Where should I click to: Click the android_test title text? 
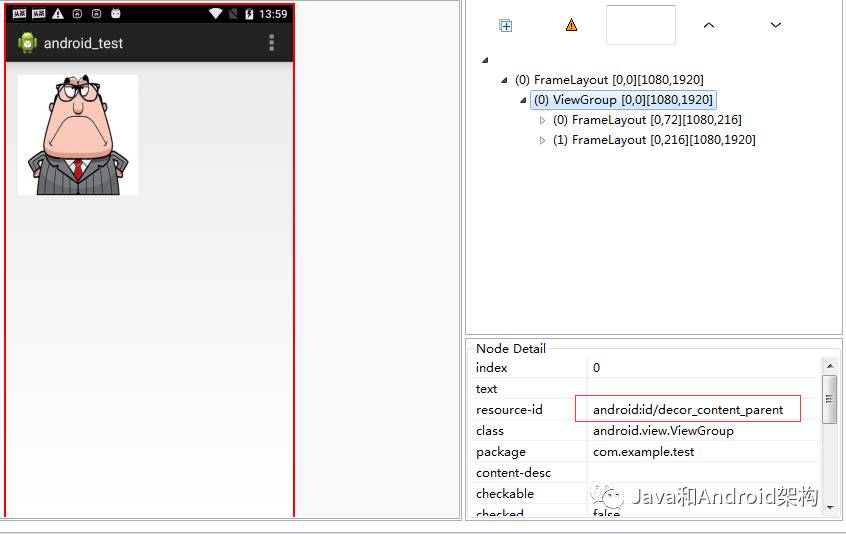(x=83, y=43)
